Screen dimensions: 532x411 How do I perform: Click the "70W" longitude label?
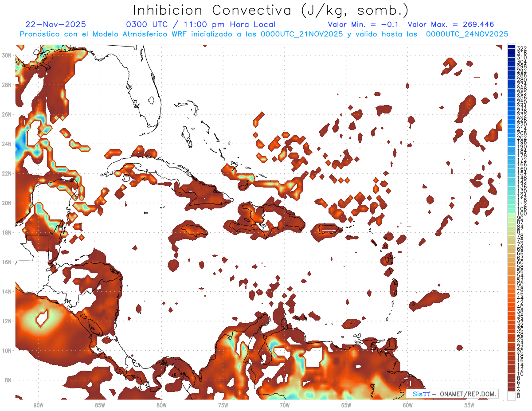pyautogui.click(x=285, y=405)
